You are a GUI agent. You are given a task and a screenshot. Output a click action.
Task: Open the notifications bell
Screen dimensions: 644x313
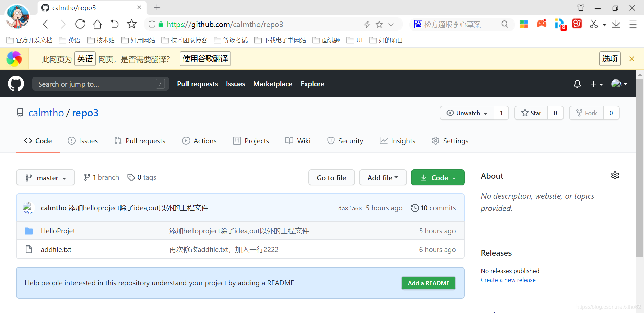(577, 84)
